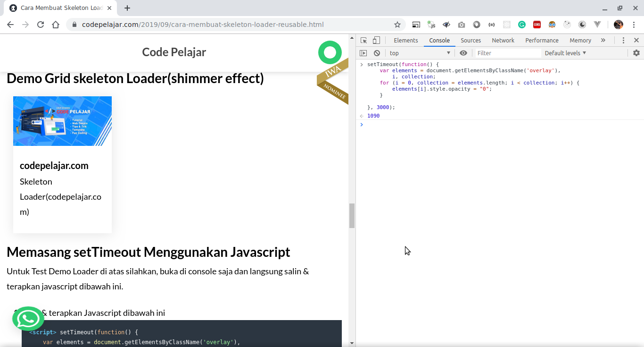Open the JavaScript context 'top' dropdown
This screenshot has width=644, height=347.
[x=420, y=53]
